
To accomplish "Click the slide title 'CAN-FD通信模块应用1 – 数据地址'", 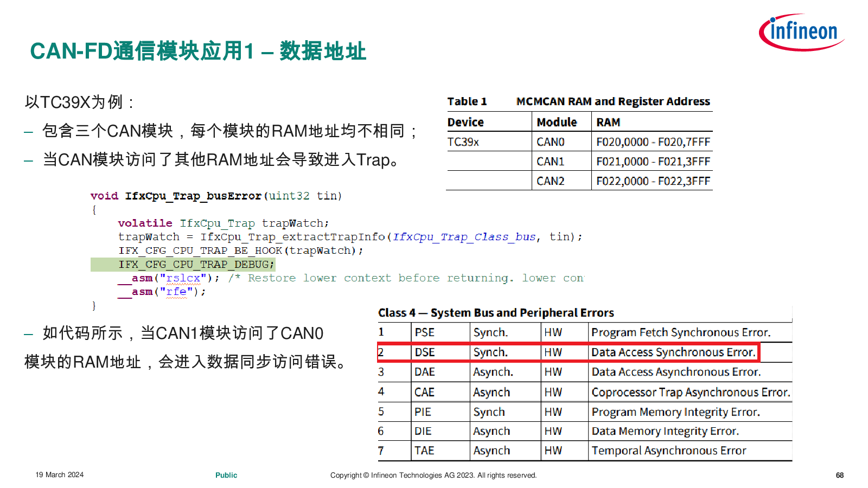I will click(x=198, y=51).
